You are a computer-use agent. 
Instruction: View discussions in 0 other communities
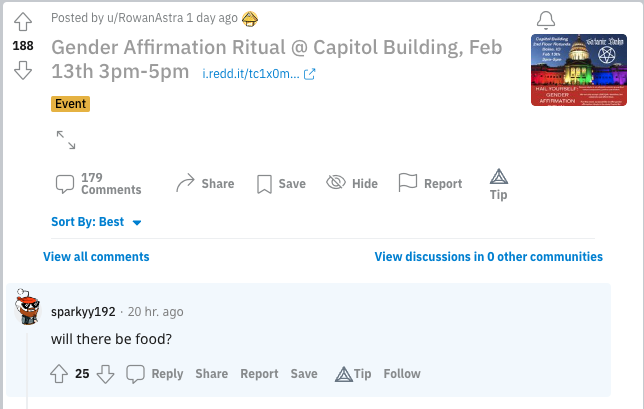point(489,257)
